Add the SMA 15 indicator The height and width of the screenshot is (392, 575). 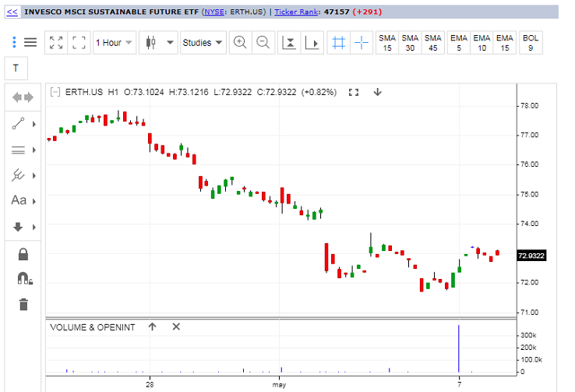(x=387, y=43)
